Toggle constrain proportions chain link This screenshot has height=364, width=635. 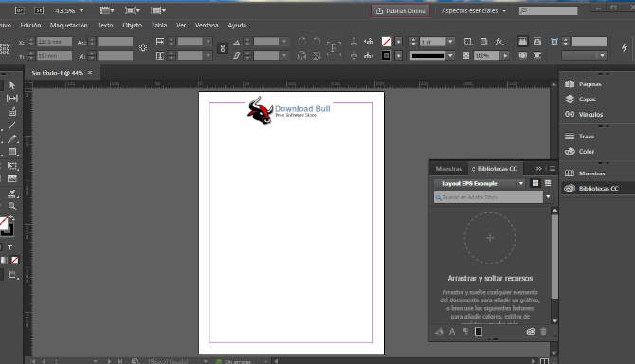pyautogui.click(x=223, y=48)
